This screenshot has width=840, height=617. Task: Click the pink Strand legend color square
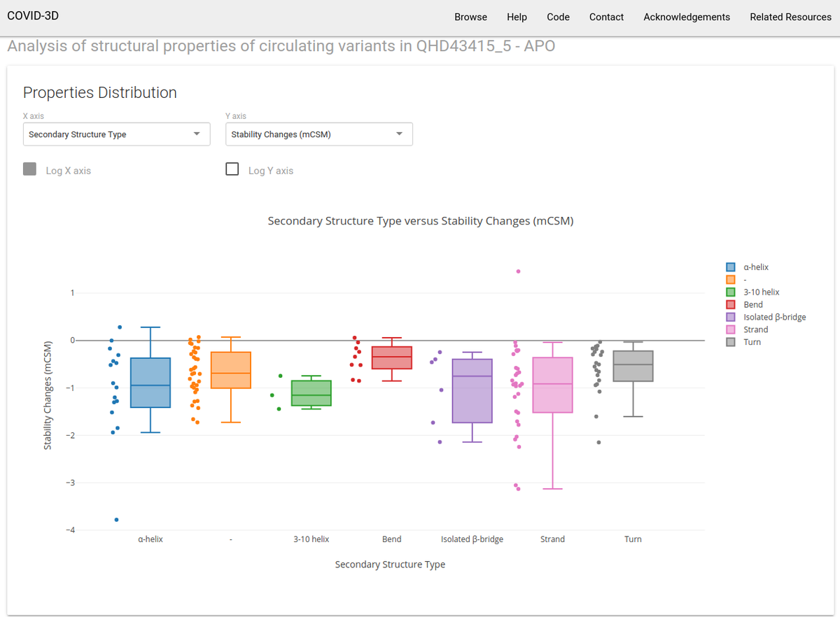tap(731, 329)
